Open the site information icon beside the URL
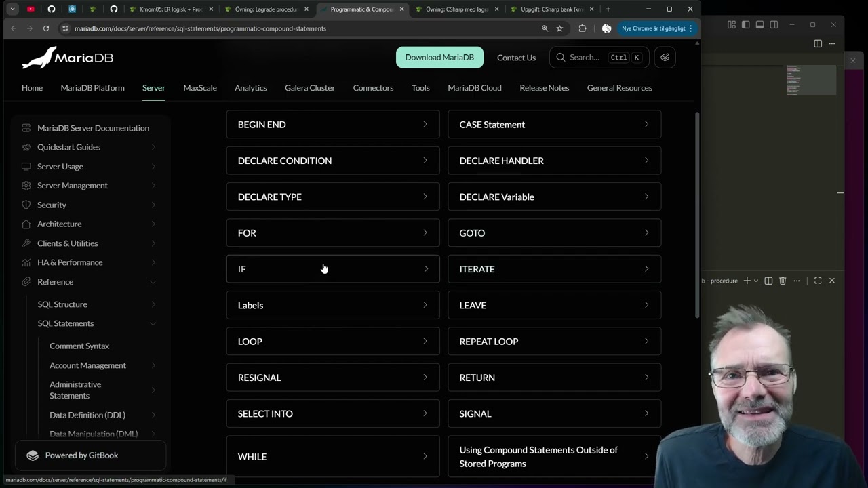This screenshot has width=868, height=488. pos(65,28)
